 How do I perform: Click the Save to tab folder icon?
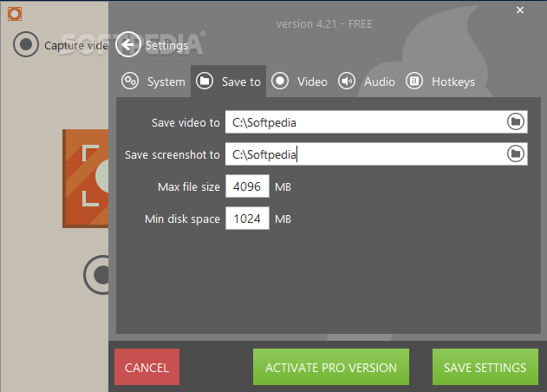[x=205, y=82]
